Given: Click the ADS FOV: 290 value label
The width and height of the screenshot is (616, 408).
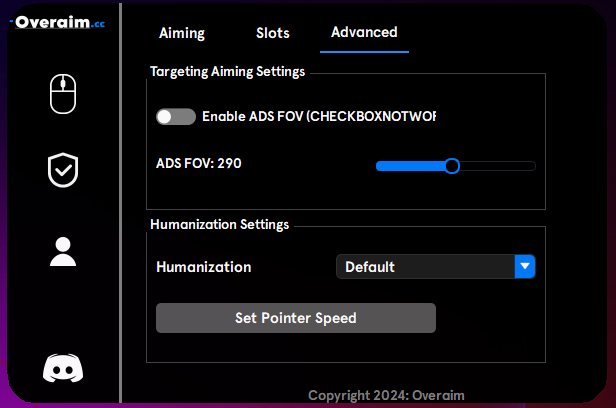Looking at the screenshot, I should (199, 163).
